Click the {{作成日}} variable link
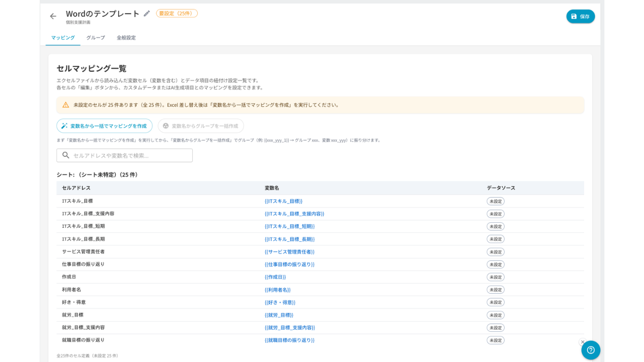Viewport: 644px width, 362px height. (275, 277)
